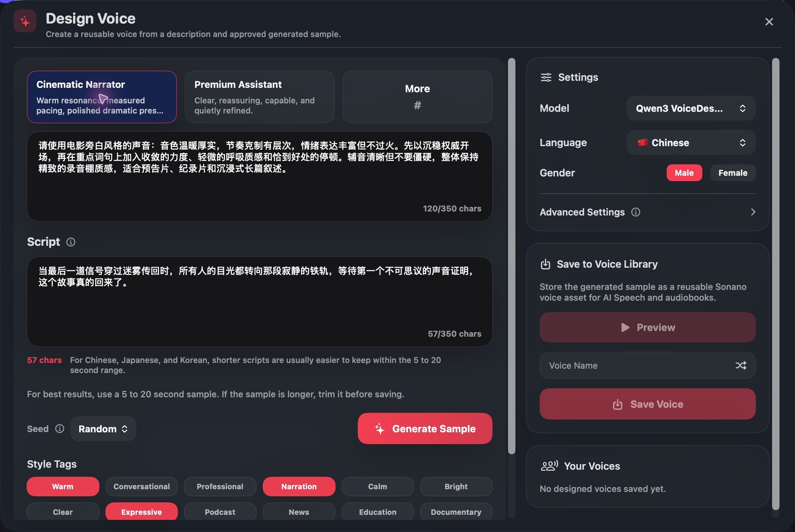Image resolution: width=795 pixels, height=532 pixels.
Task: Click 'No designed voices saved yet.' text
Action: click(x=603, y=489)
